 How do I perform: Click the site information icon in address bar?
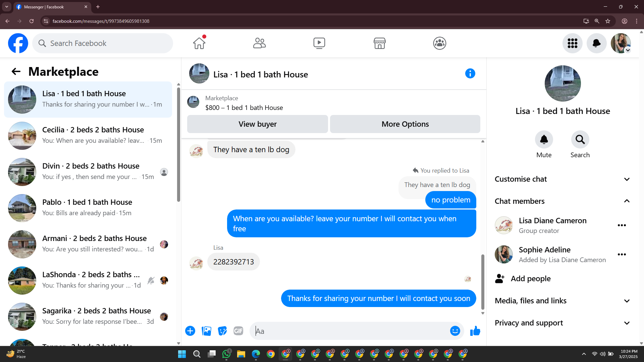[46, 21]
